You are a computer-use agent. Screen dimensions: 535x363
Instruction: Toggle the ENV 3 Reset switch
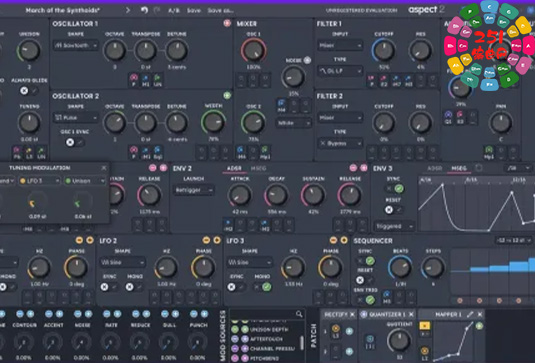click(393, 209)
